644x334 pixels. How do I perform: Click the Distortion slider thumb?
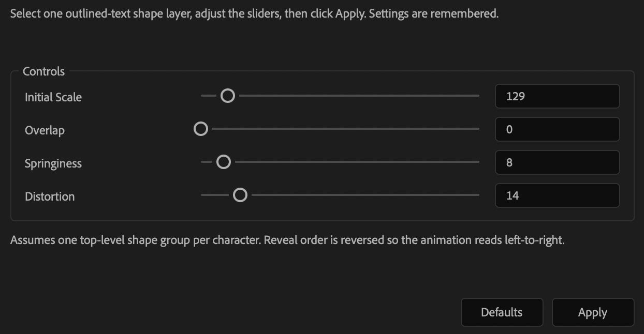point(240,195)
